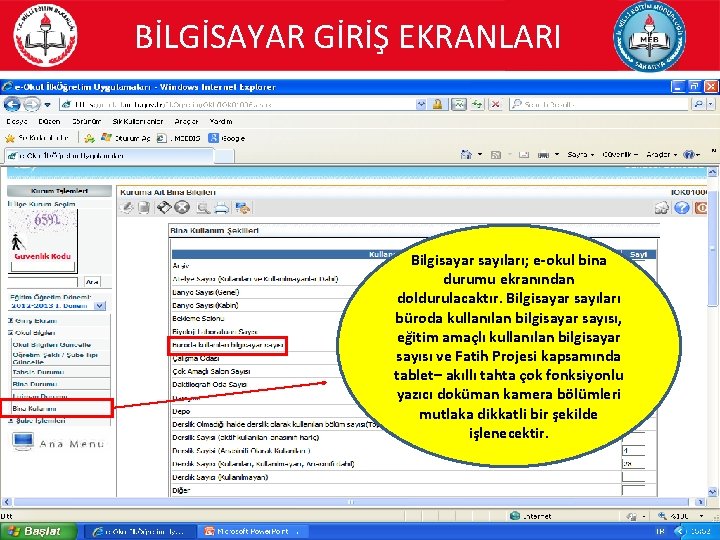
Task: Click the browser Back arrow button
Action: 11,105
